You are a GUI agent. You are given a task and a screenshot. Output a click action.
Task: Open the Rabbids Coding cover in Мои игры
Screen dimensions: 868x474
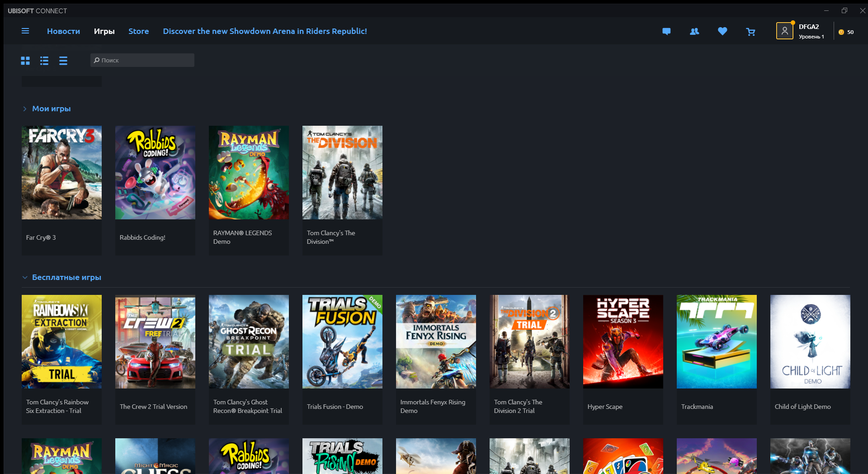click(155, 172)
